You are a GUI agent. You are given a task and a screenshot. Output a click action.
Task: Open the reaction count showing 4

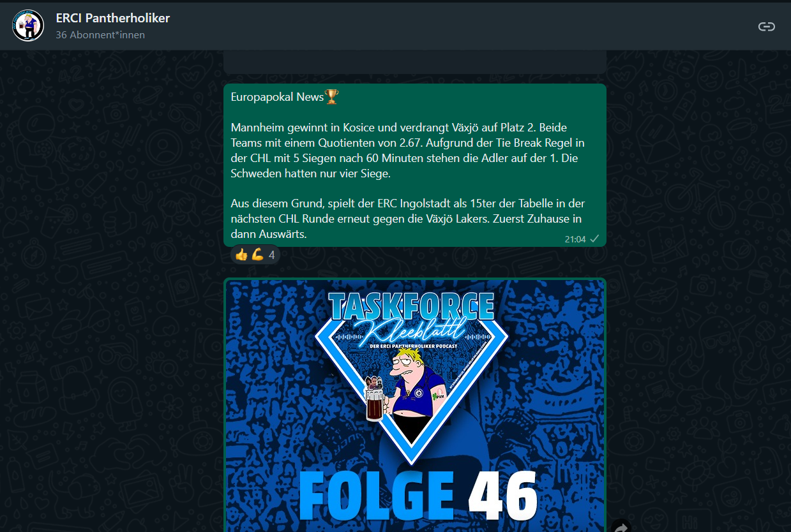pyautogui.click(x=271, y=255)
